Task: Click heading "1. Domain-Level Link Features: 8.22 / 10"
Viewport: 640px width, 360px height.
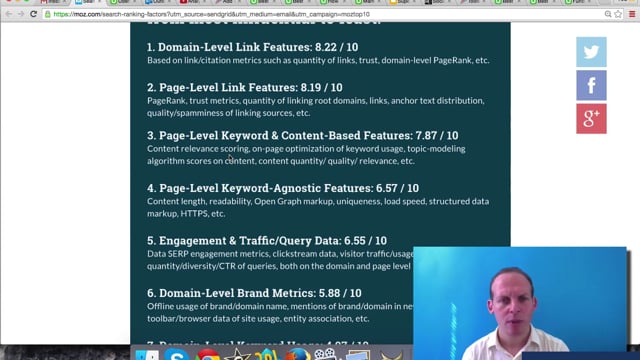Action: 253,47
